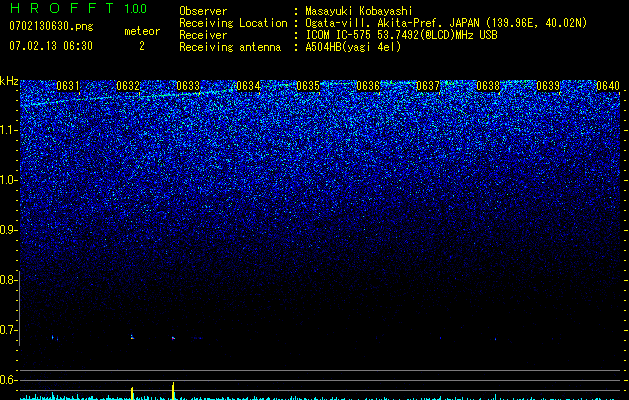Viewport: 629px width, 400px height.
Task: Click the 0631 time marker
Action: pos(68,86)
